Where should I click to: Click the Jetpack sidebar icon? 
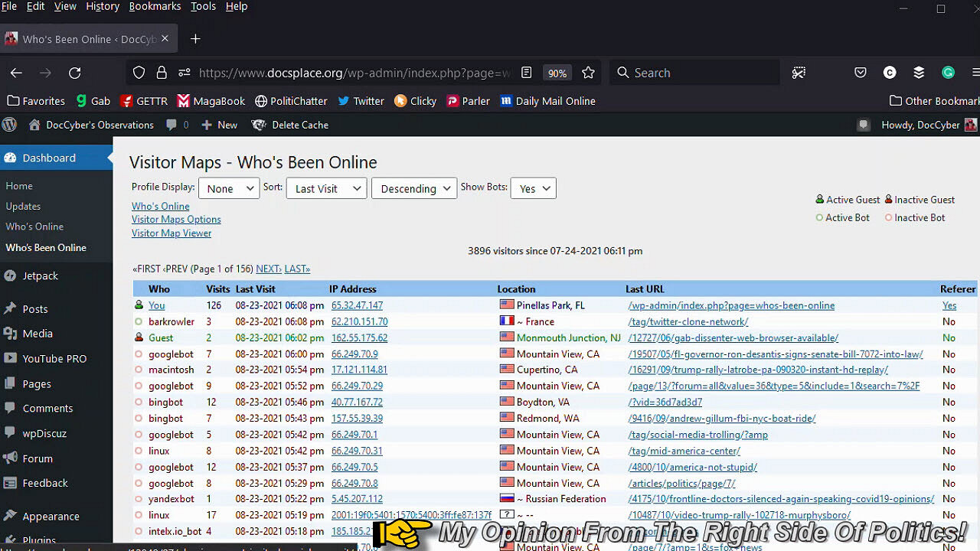coord(10,275)
